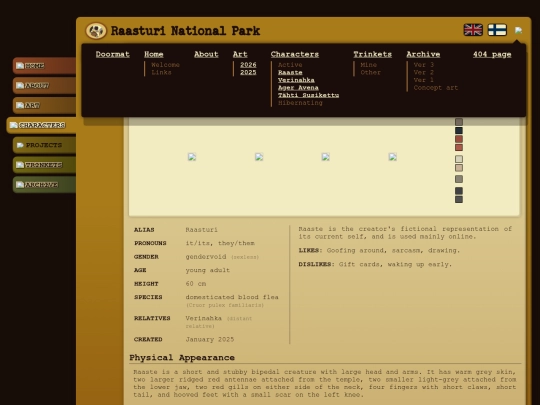Open Art in the left sidebar
Screen dimensions: 540x405
click(44, 105)
